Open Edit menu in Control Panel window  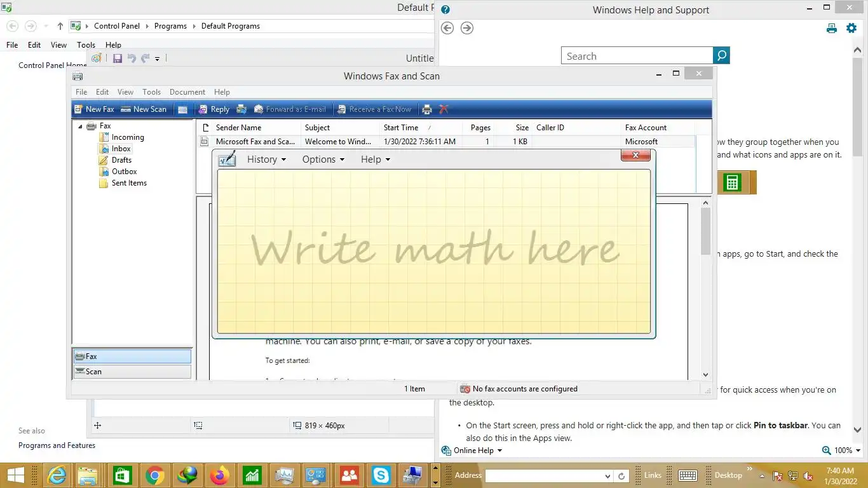tap(34, 45)
